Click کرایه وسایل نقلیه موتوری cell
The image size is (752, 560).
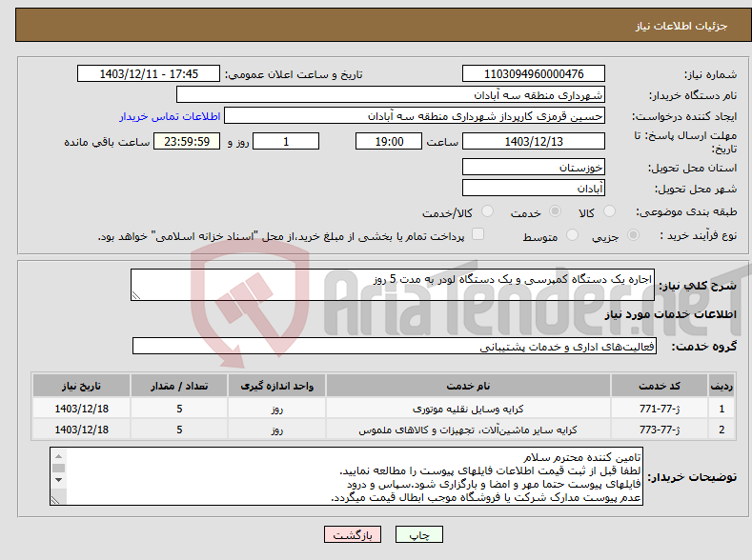(x=468, y=409)
